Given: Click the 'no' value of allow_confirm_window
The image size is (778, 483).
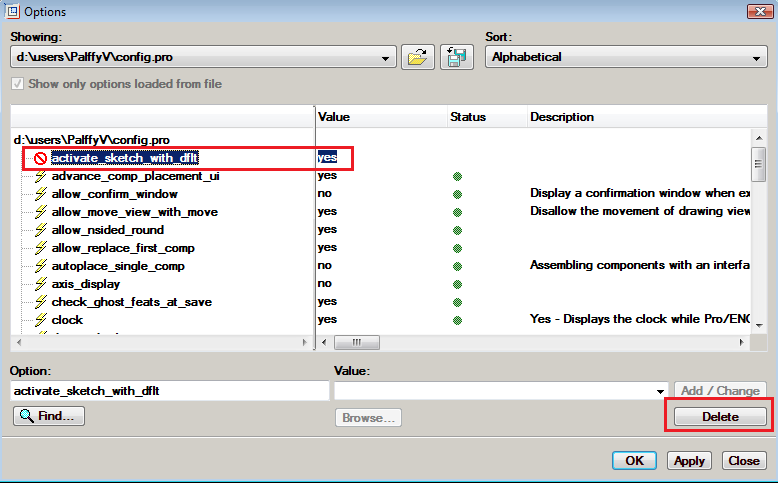Looking at the screenshot, I should tap(324, 194).
